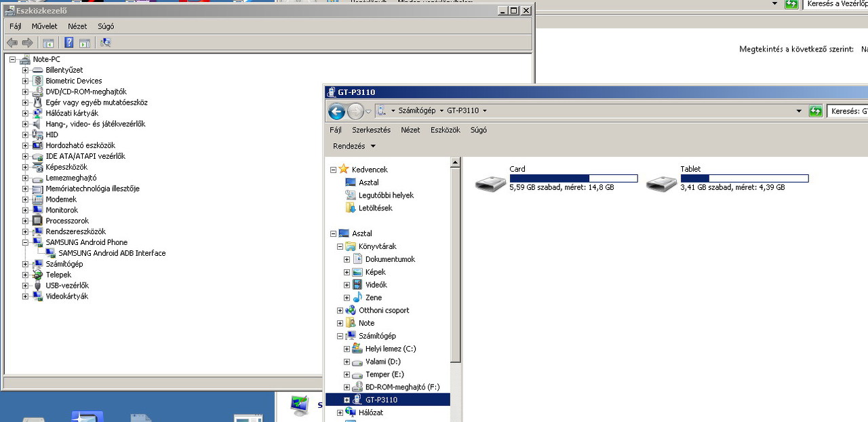Viewport: 868px width, 422px height.
Task: Collapse the Note-PC root node
Action: coord(12,60)
